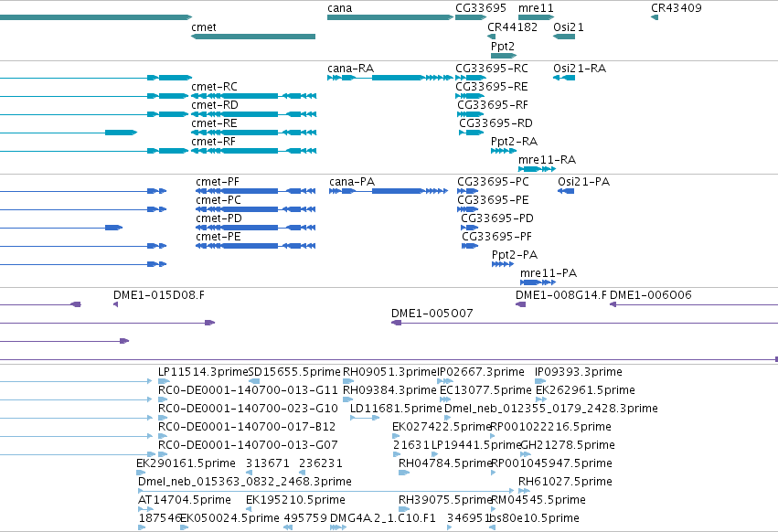Select RC0-DE0001-140700-017-B12 label

[x=247, y=427]
